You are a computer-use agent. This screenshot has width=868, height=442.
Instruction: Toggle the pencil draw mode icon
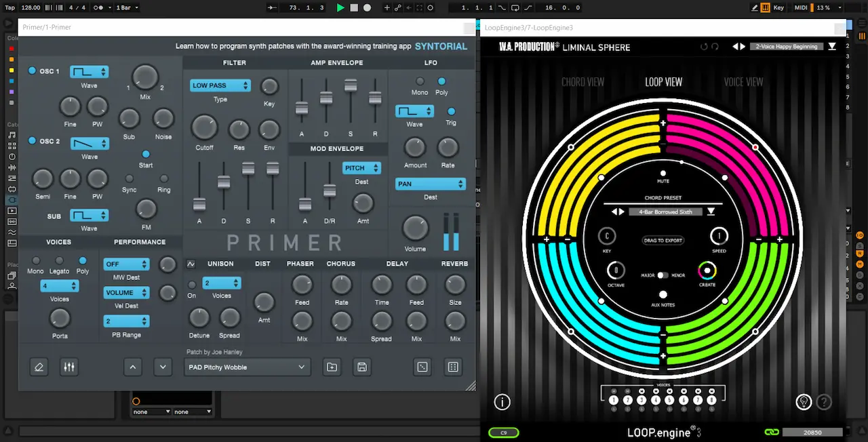[x=755, y=7]
